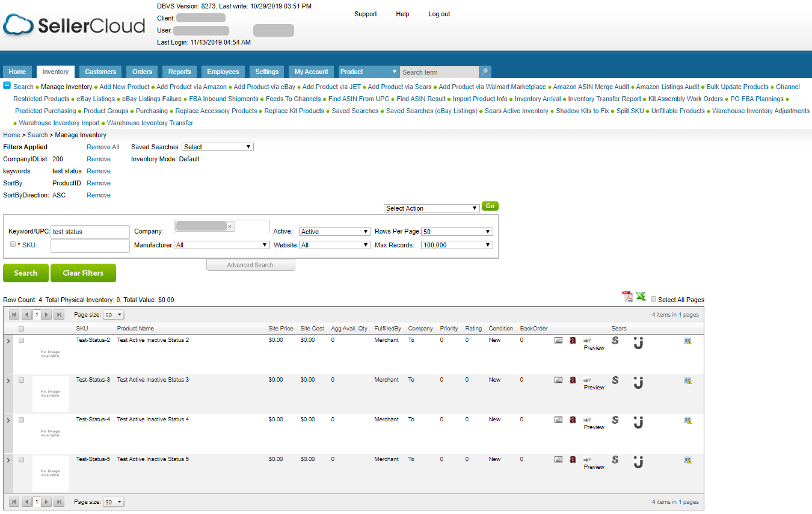Switch to the Home tab
812x514 pixels.
pyautogui.click(x=17, y=72)
